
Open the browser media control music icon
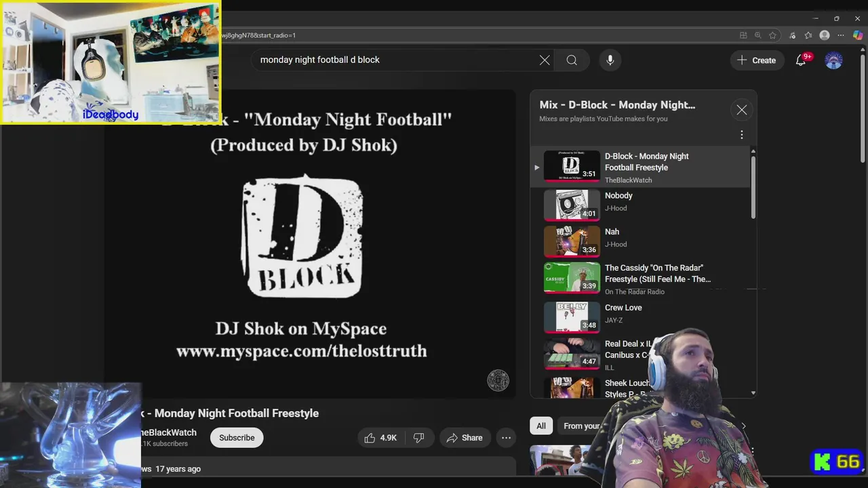793,35
